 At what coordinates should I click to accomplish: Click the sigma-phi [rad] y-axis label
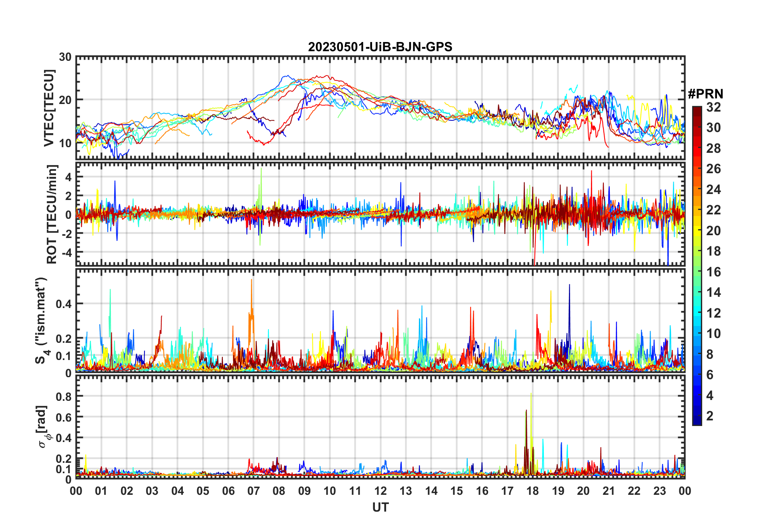[43, 427]
